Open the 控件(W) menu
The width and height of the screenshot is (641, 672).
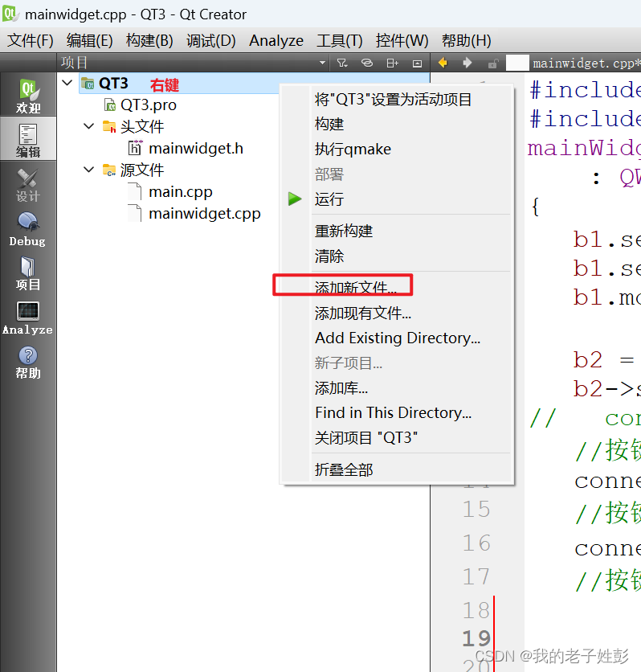pos(402,41)
